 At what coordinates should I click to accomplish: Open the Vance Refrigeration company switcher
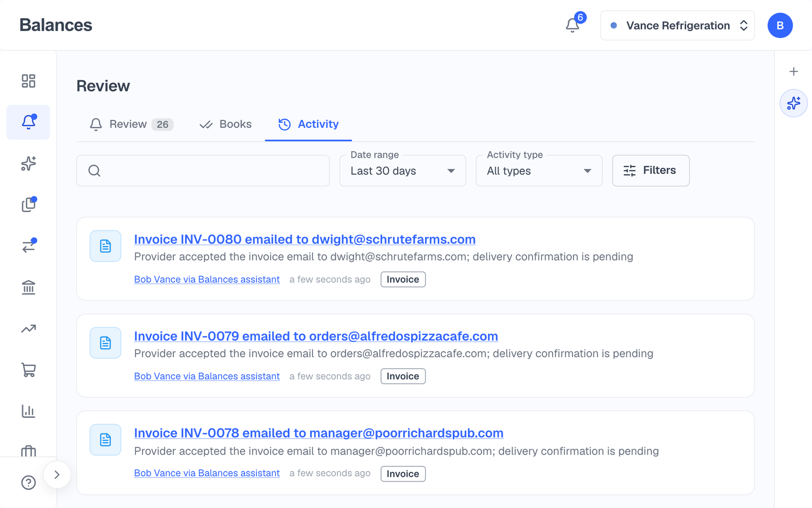677,25
